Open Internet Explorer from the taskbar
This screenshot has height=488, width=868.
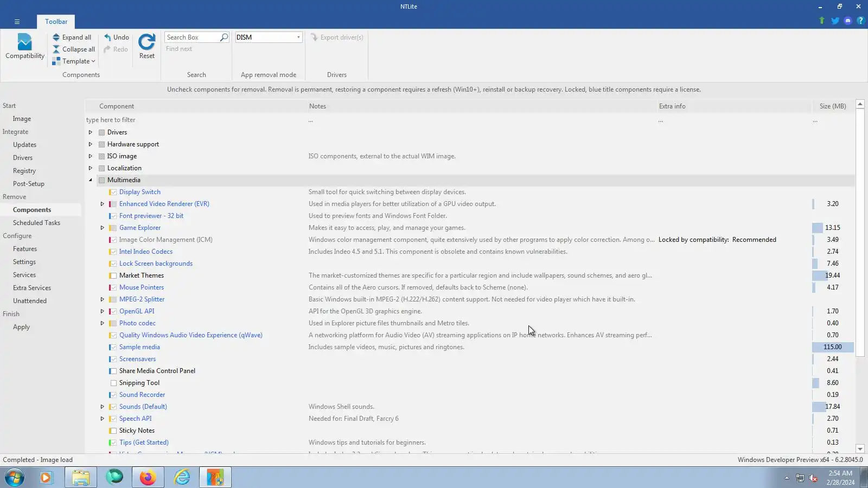coord(182,478)
